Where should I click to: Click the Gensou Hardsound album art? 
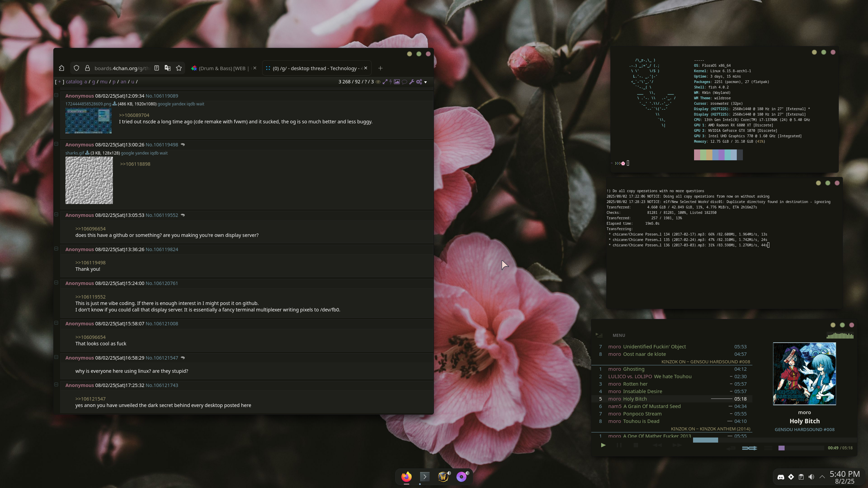[x=804, y=374]
